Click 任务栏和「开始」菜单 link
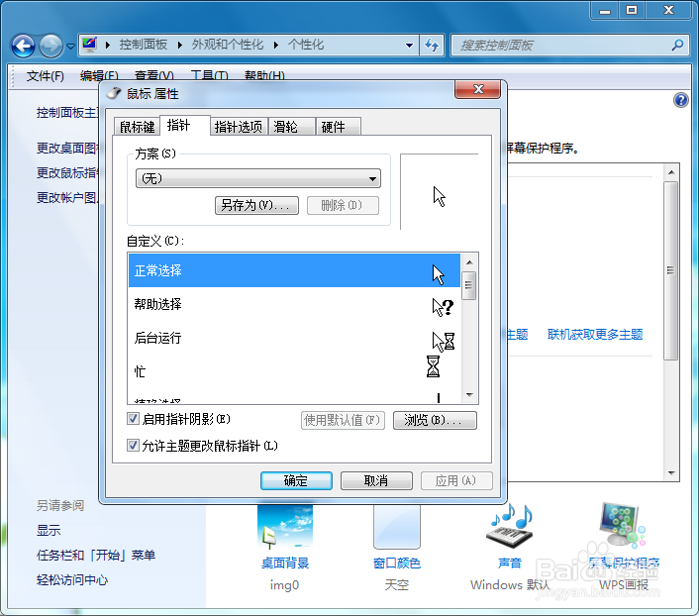699x616 pixels. tap(96, 556)
